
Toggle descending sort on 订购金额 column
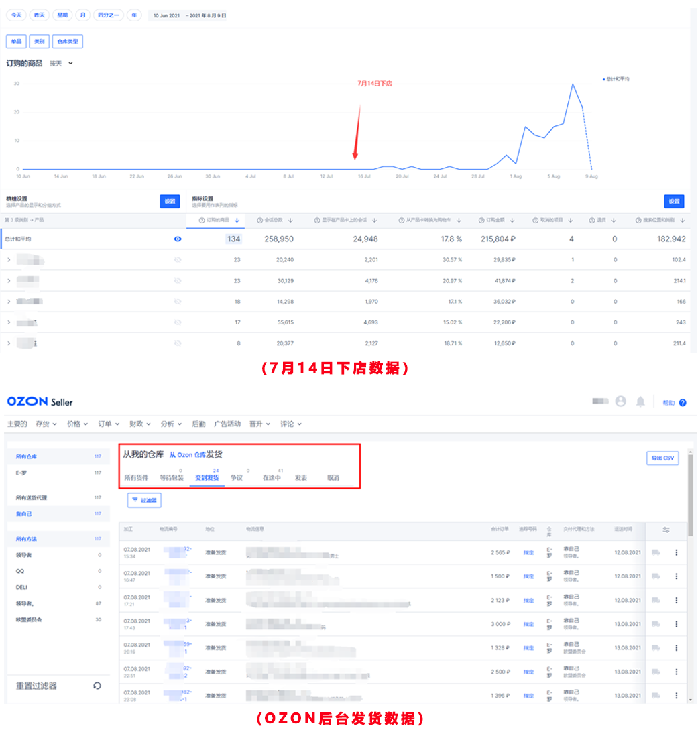pyautogui.click(x=512, y=221)
